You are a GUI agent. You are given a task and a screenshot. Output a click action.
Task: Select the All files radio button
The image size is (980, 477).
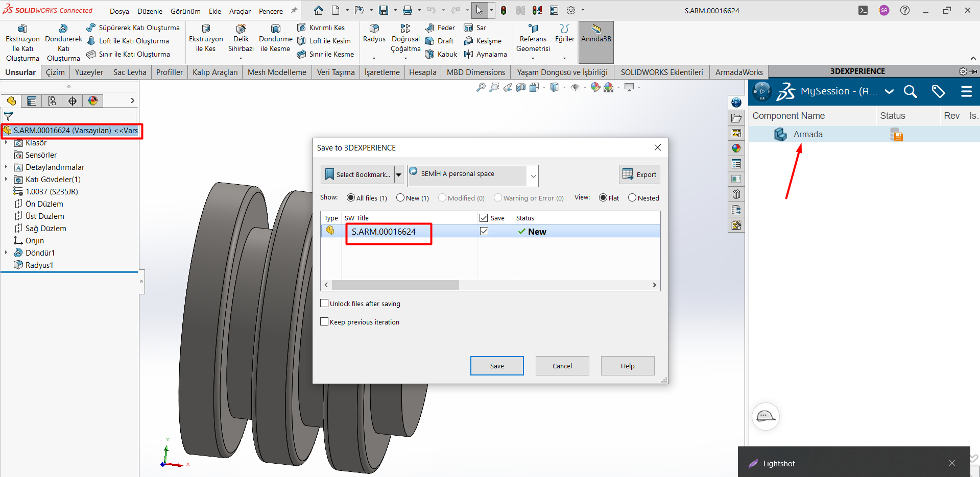click(x=351, y=198)
